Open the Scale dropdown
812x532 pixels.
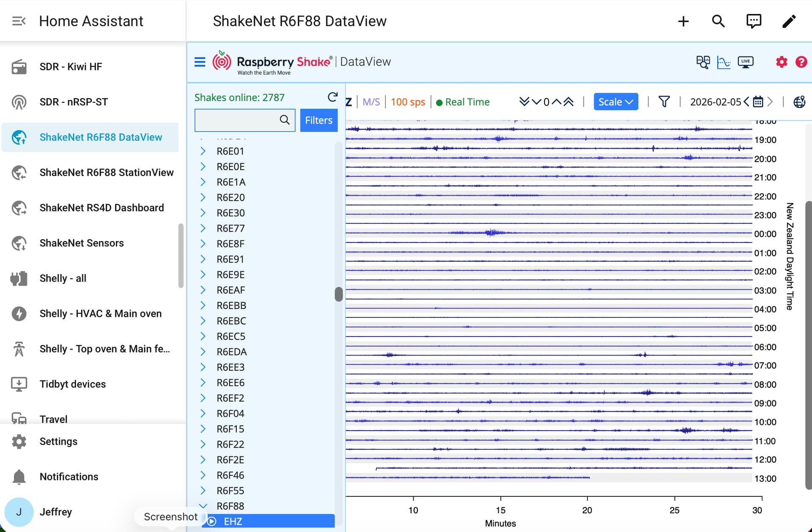point(615,102)
